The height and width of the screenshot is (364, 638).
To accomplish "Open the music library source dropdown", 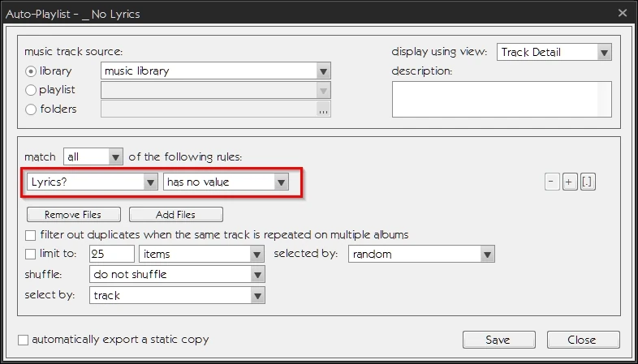I will tap(324, 71).
